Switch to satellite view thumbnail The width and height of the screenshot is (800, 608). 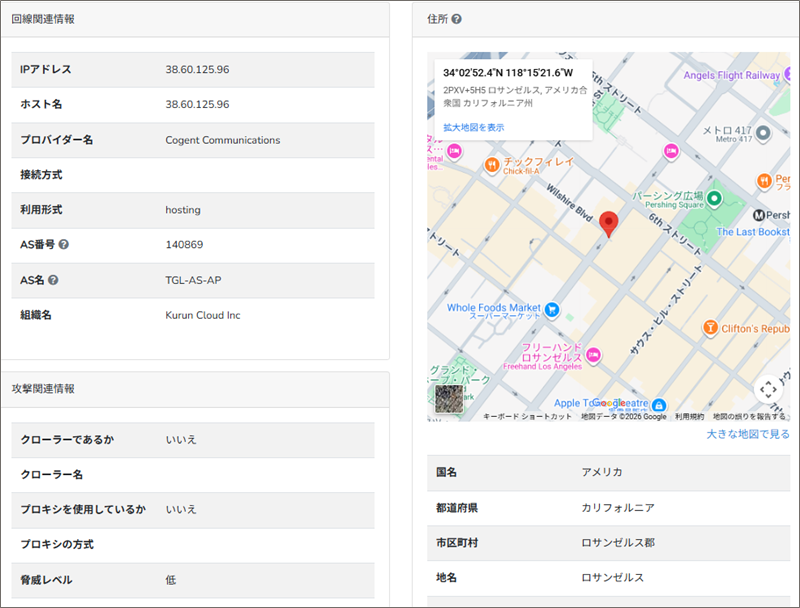tap(450, 397)
